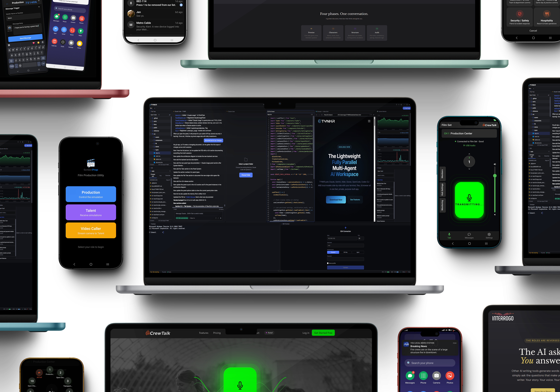Screen dimensions: 560x392
Task: Check the Save as profile checkbox
Action: coord(328,263)
